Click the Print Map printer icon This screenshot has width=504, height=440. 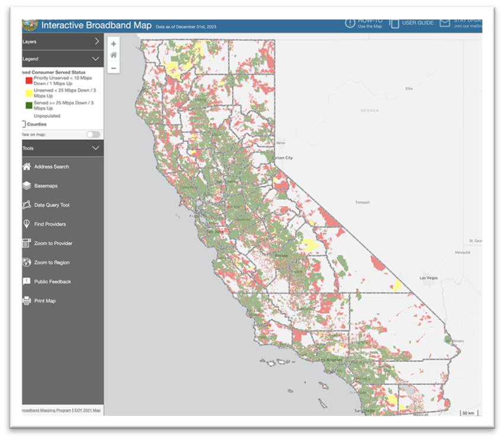[27, 301]
